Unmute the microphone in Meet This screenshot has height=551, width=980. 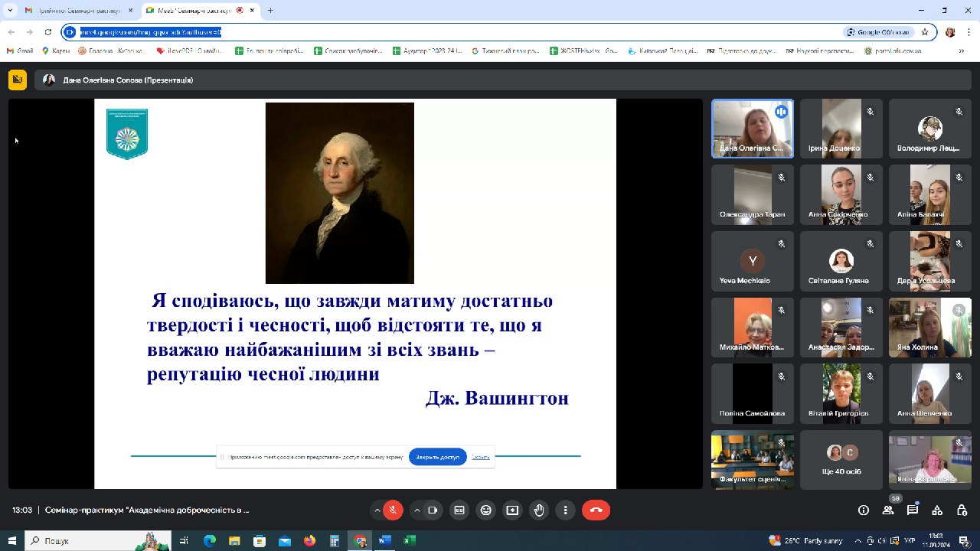click(x=394, y=510)
